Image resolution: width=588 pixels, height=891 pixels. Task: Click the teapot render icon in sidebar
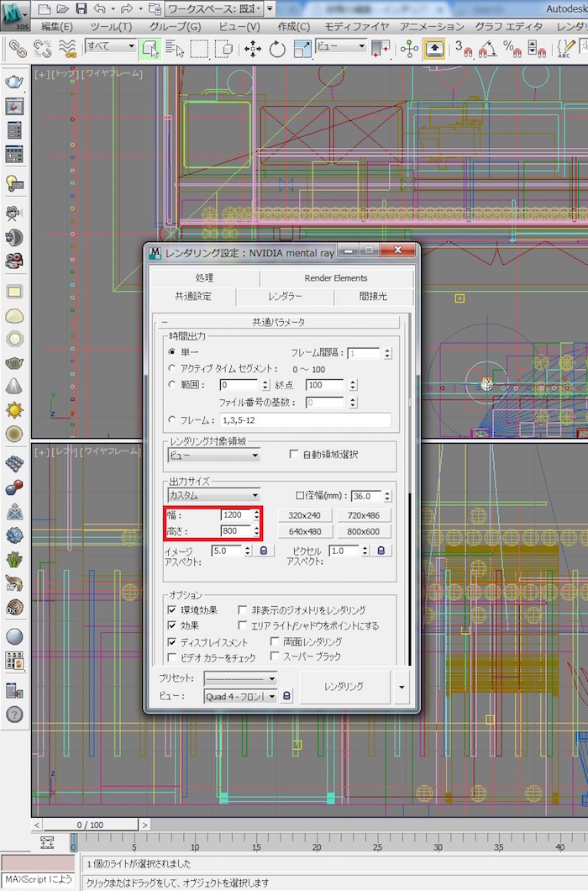[14, 81]
